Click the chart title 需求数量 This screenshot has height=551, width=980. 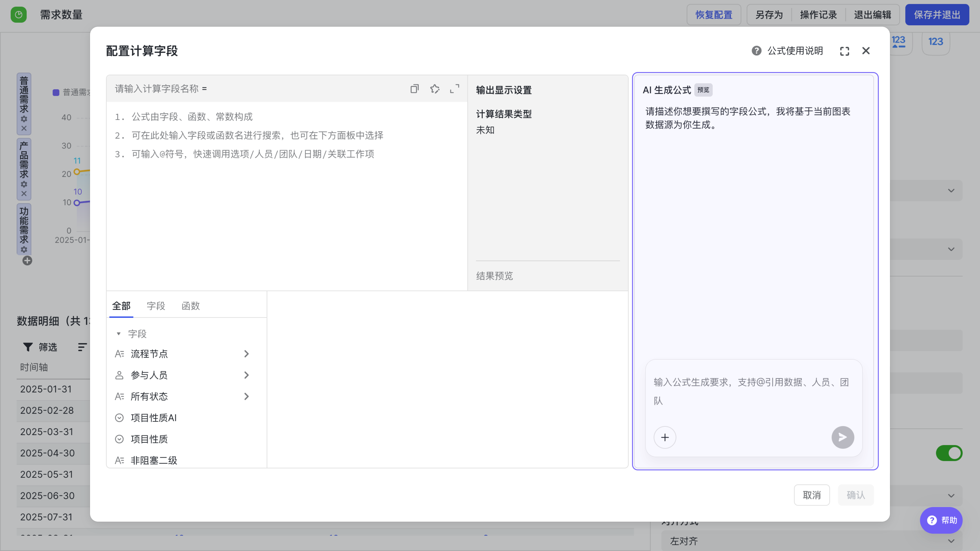pyautogui.click(x=61, y=15)
